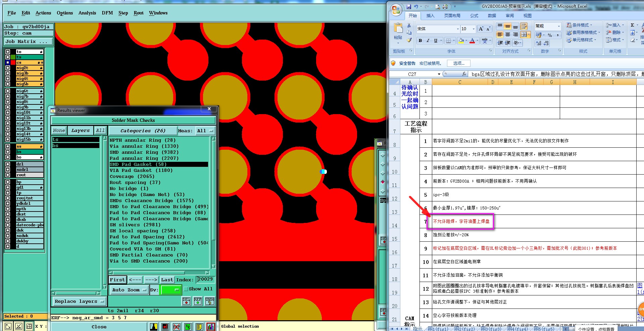The height and width of the screenshot is (331, 644).
Task: Click the grid snap icon near X Y
Action: [29, 326]
